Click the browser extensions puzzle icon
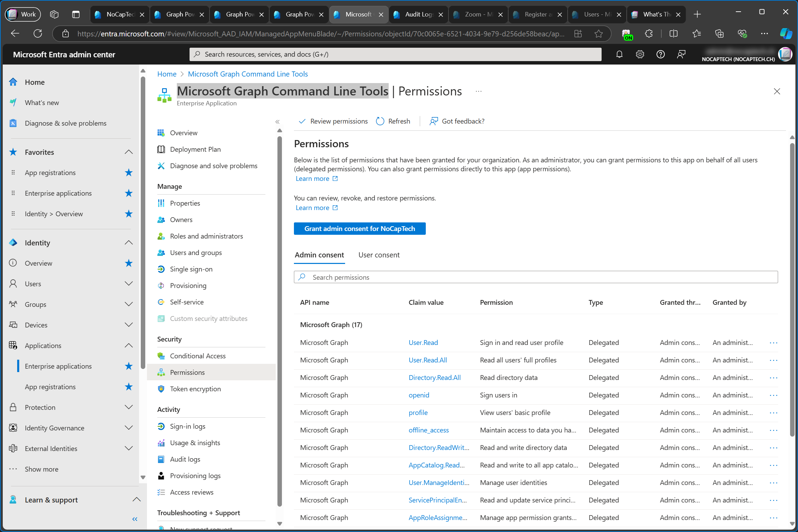The height and width of the screenshot is (532, 798). [649, 34]
